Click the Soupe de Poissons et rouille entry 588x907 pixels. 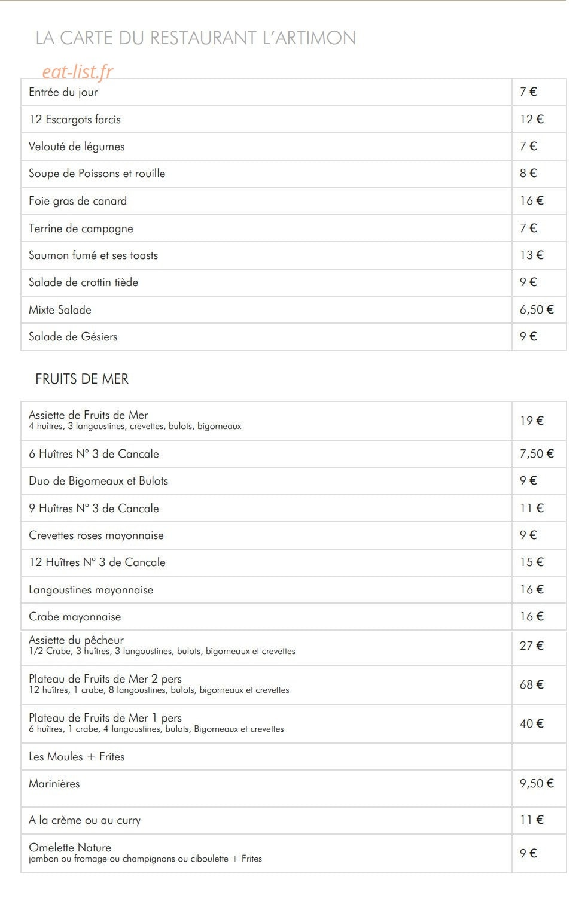97,174
